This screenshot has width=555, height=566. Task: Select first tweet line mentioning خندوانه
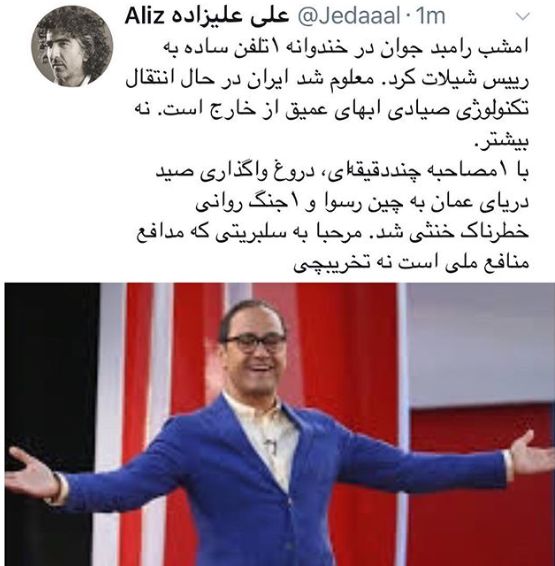click(345, 49)
